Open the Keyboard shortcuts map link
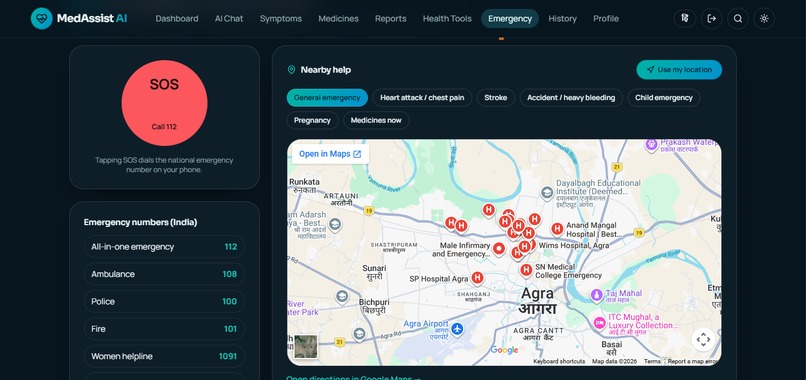806x380 pixels. tap(559, 361)
